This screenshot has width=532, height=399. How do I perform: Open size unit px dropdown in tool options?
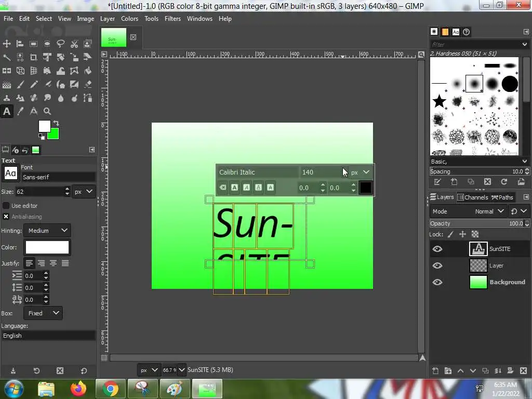coord(84,192)
